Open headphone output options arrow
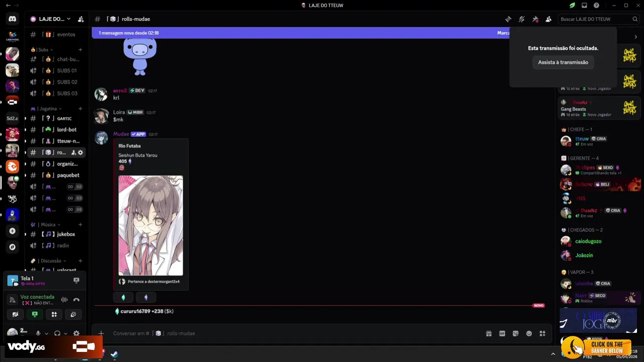 tap(65, 333)
